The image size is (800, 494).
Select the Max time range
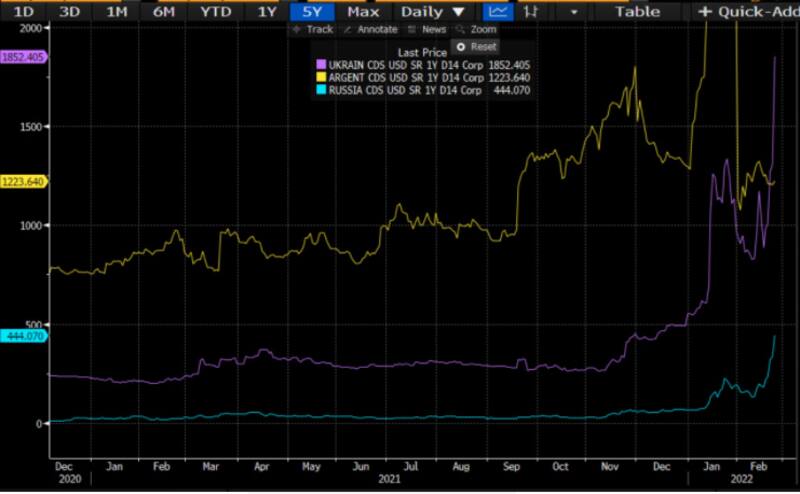click(363, 12)
